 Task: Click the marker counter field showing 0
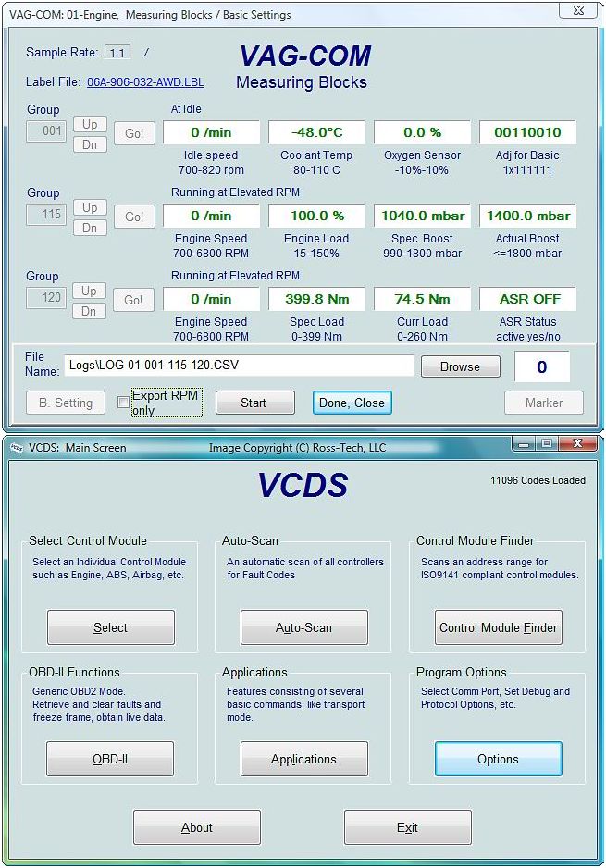click(x=542, y=366)
